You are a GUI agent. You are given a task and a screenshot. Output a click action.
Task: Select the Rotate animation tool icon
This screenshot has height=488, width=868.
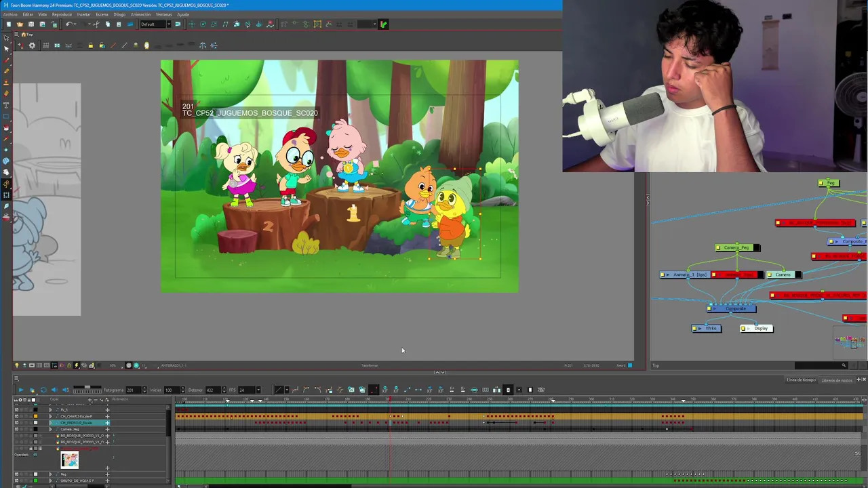click(x=203, y=24)
